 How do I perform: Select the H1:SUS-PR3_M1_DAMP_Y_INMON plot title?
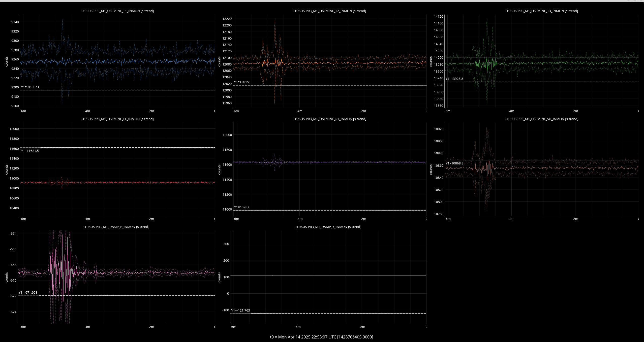coord(328,227)
